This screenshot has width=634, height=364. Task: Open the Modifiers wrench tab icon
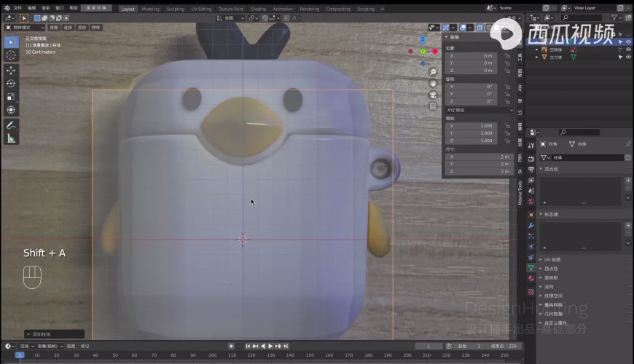pyautogui.click(x=531, y=226)
